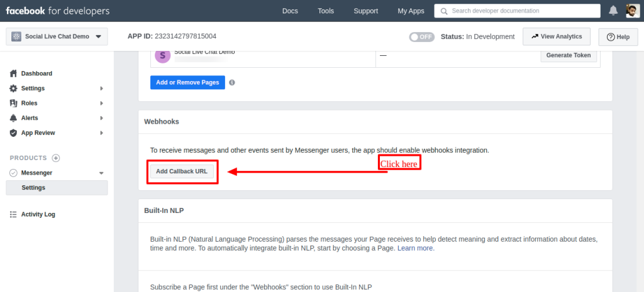Click the APP ID number text
This screenshot has height=292, width=644.
pyautogui.click(x=186, y=36)
